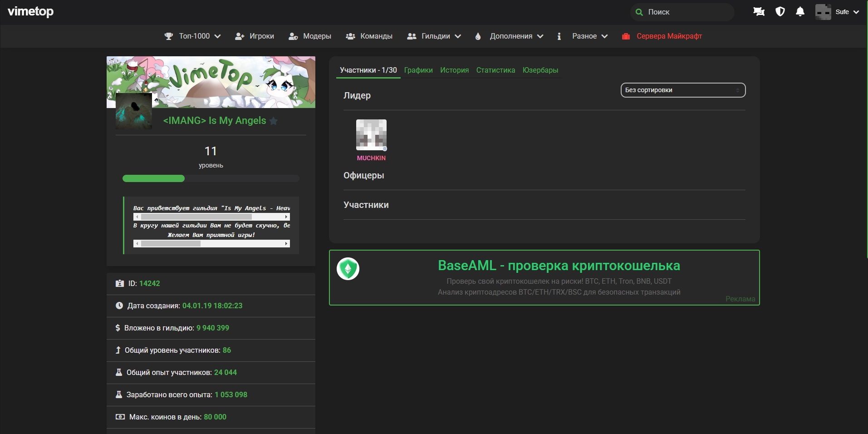Open the Дополнения dropdown menu
The width and height of the screenshot is (868, 434).
point(509,36)
